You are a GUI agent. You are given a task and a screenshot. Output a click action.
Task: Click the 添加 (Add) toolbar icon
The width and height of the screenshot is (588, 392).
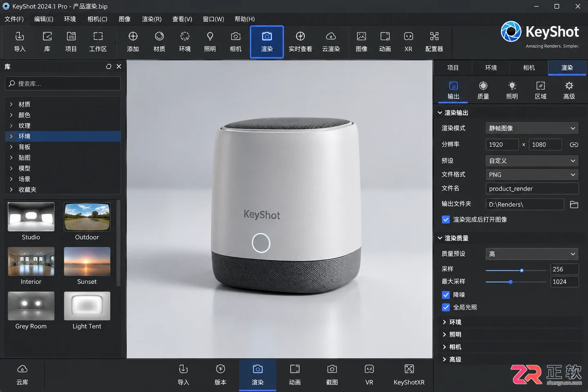(x=133, y=42)
